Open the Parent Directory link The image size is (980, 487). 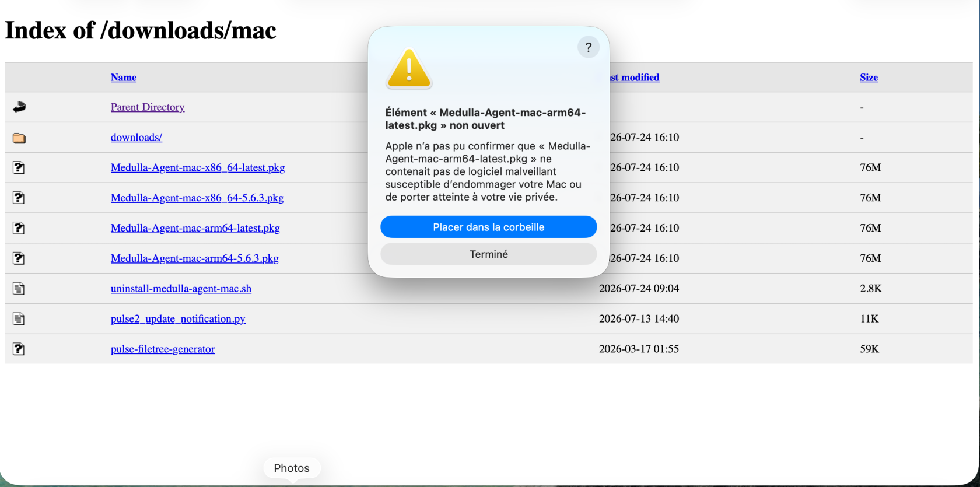pos(148,107)
